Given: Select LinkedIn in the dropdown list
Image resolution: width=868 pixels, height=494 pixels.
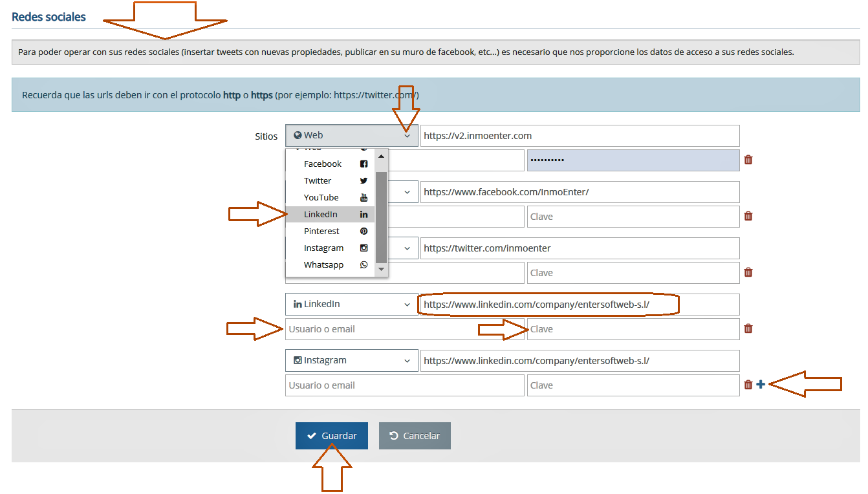Looking at the screenshot, I should tap(330, 214).
